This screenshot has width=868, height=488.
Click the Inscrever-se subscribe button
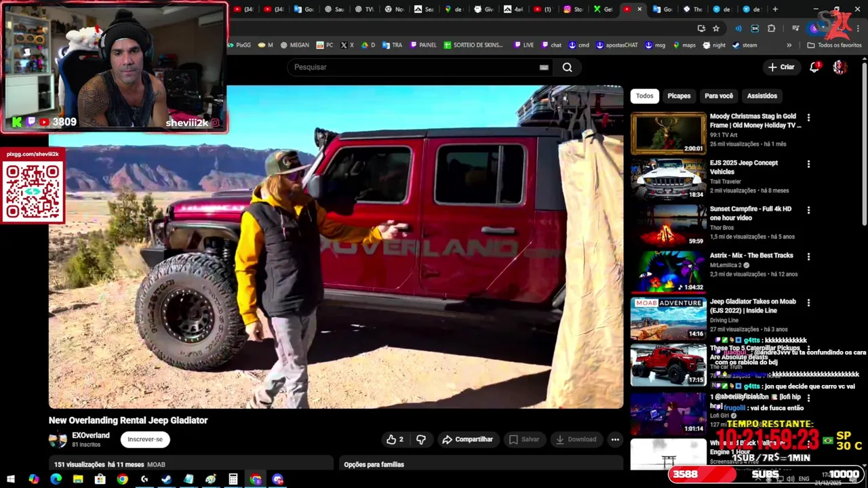tap(145, 439)
